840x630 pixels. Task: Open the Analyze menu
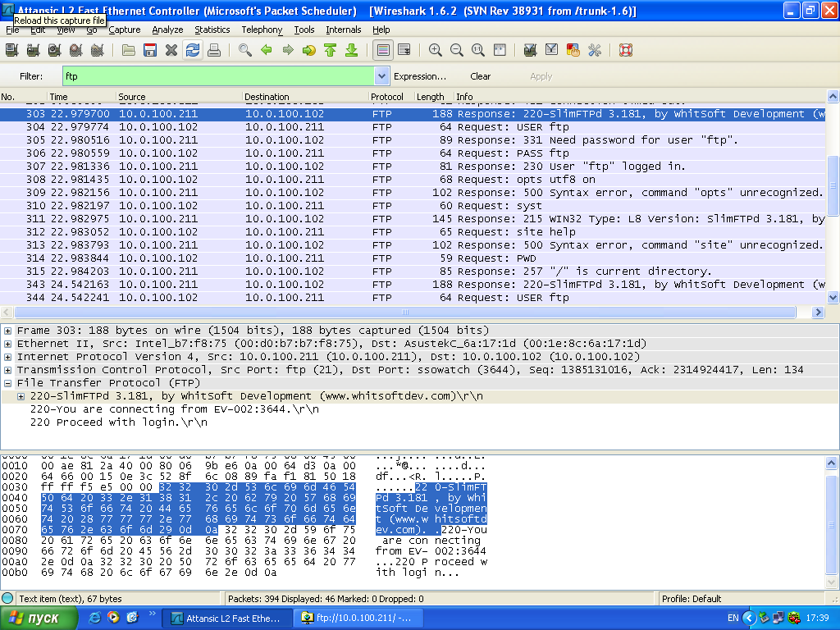(167, 30)
